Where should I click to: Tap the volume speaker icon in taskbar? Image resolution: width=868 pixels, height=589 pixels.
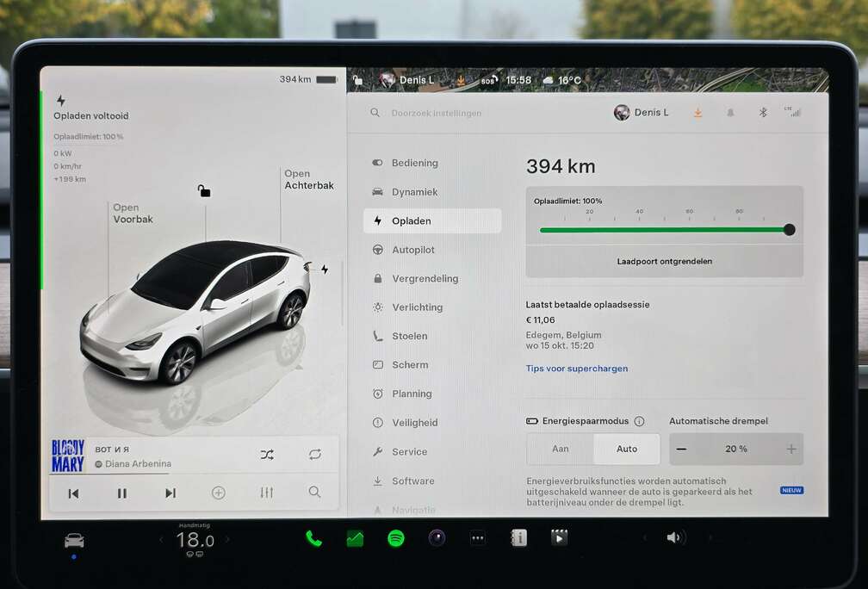point(676,536)
